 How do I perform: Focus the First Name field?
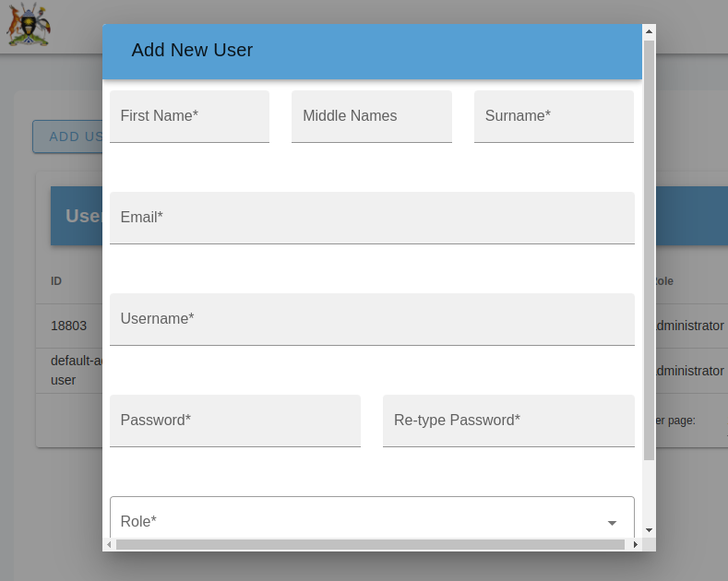[189, 116]
